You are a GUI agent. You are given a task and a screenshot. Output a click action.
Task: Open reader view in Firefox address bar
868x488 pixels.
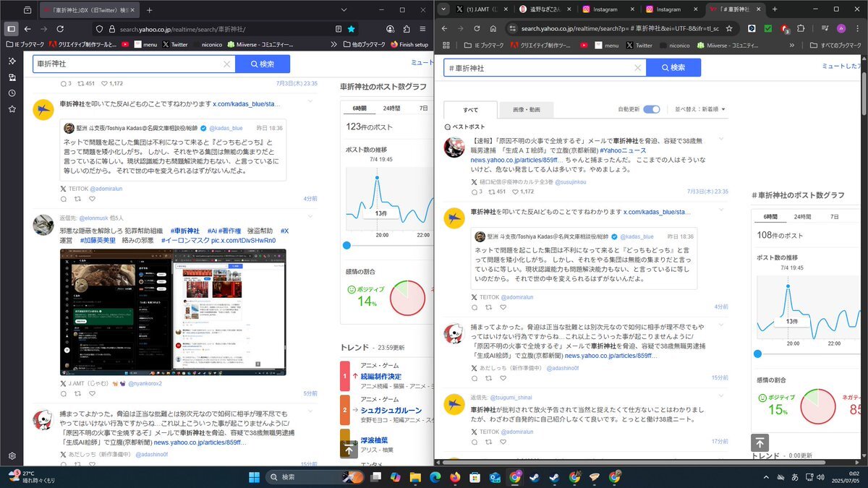point(339,29)
